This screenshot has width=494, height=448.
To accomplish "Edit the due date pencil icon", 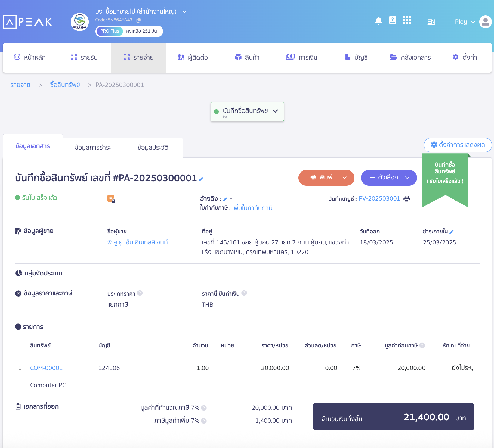I will pos(452,232).
